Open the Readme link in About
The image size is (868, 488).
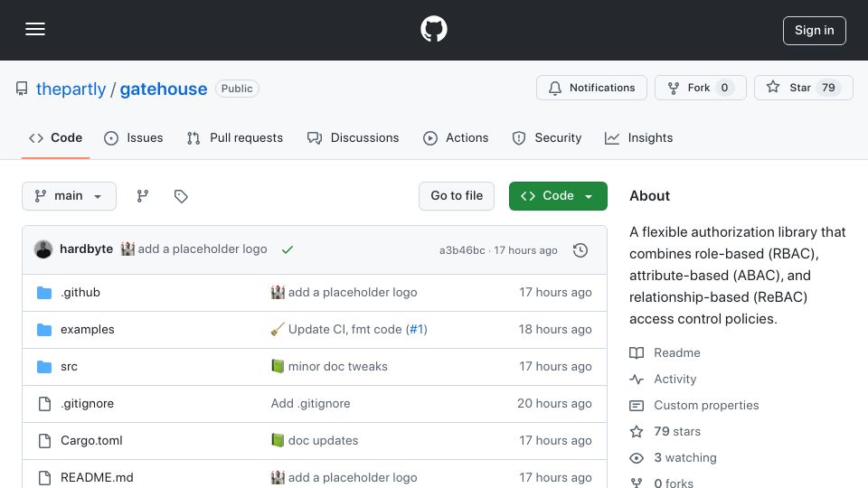coord(676,353)
